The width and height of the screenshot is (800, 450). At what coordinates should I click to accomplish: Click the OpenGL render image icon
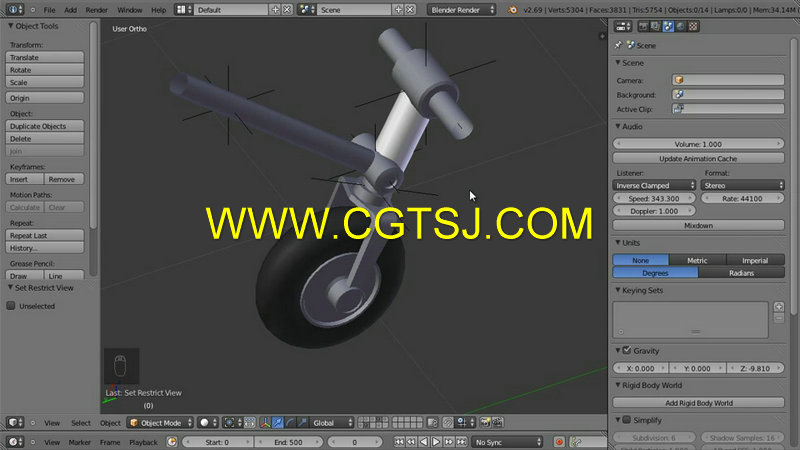pyautogui.click(x=485, y=422)
